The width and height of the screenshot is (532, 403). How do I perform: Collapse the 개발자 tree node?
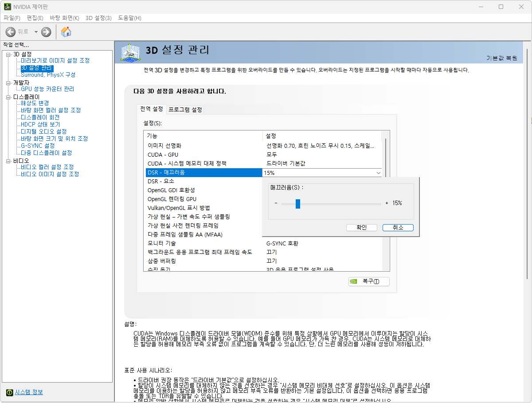[8, 83]
